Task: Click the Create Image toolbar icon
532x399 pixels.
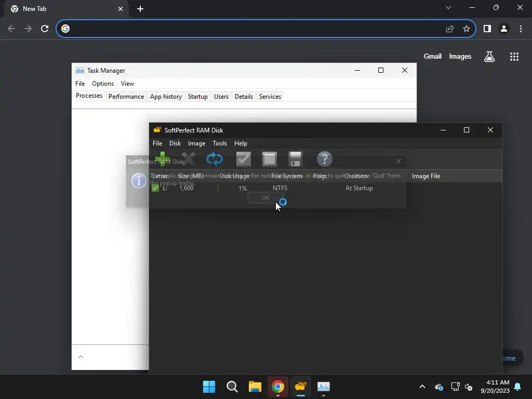Action: [x=270, y=159]
